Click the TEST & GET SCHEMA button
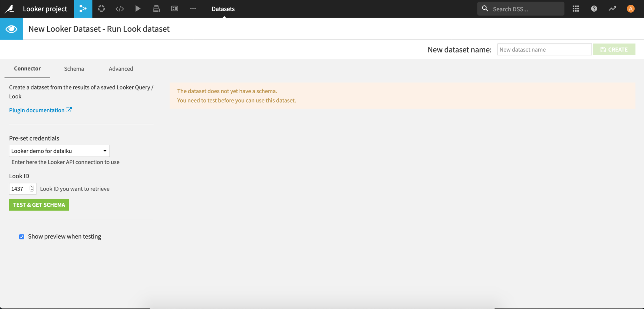The image size is (644, 309). coord(39,205)
